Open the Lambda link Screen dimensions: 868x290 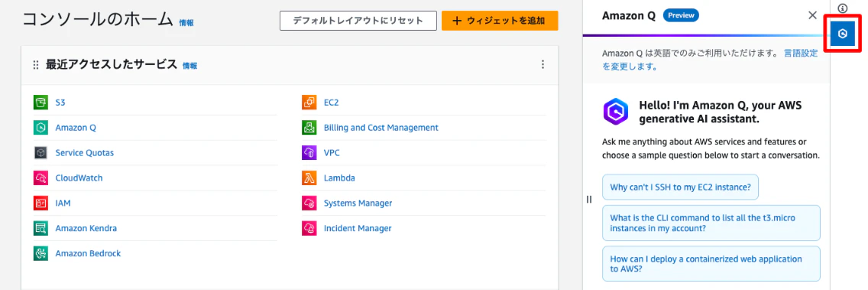tap(339, 178)
